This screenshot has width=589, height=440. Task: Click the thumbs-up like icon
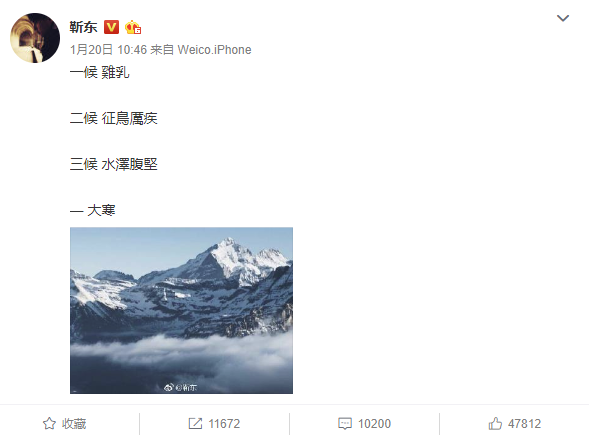coord(495,423)
